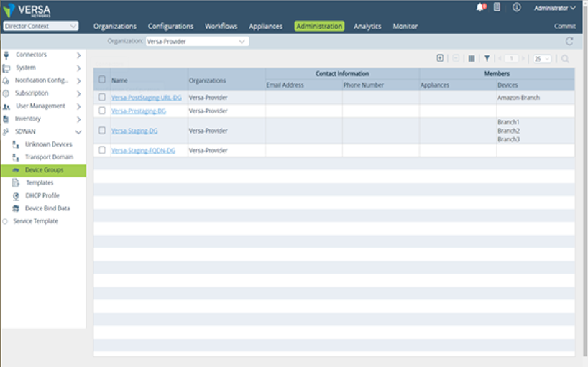Screen dimensions: 588x367
Task: Add a new device group with plus icon
Action: (x=440, y=58)
